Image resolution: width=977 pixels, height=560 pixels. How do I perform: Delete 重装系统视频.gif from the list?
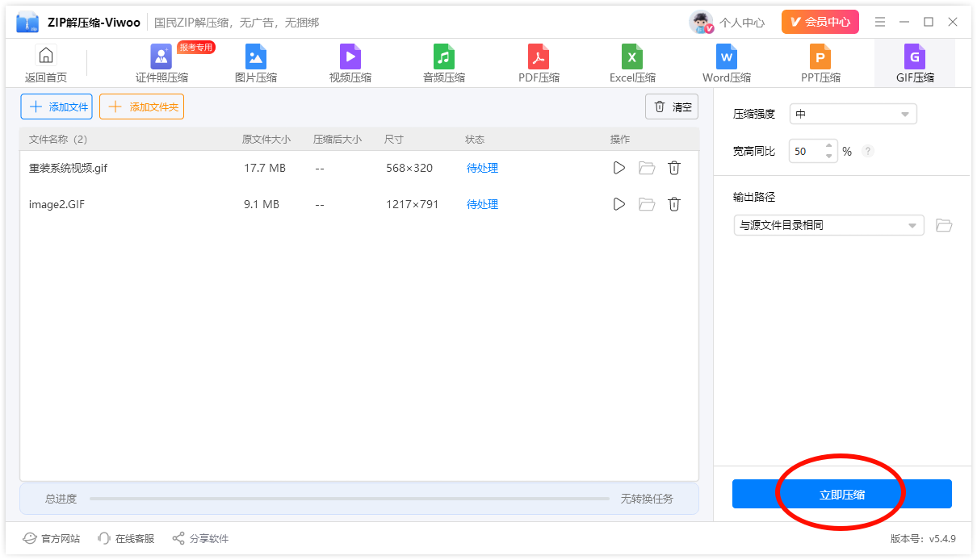[x=674, y=168]
